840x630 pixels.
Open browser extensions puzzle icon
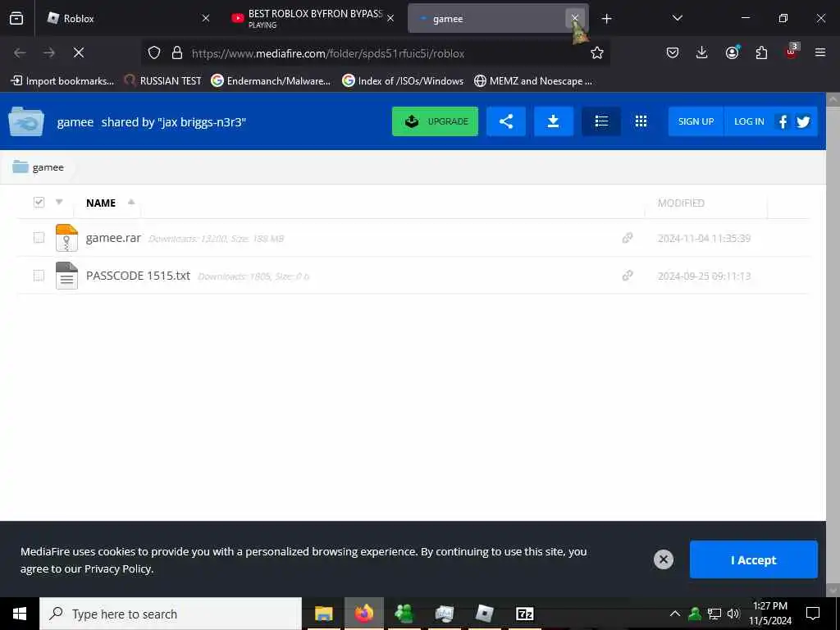[761, 52]
